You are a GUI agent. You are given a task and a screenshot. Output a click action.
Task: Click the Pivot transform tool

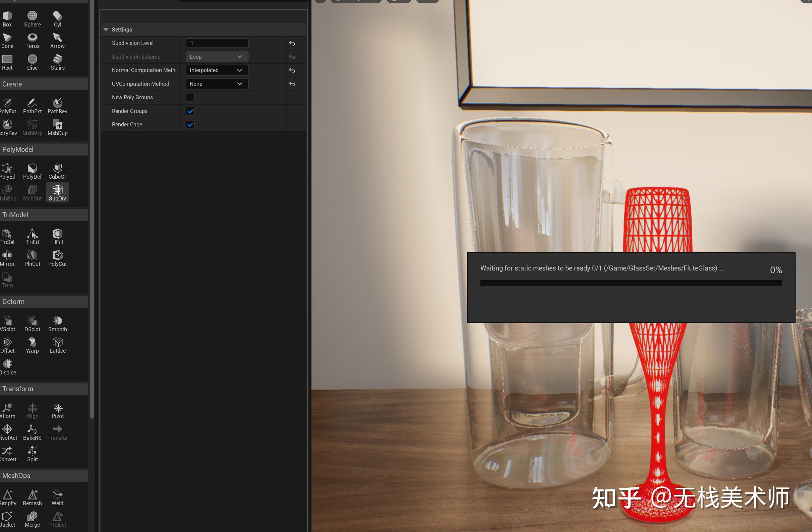57,411
